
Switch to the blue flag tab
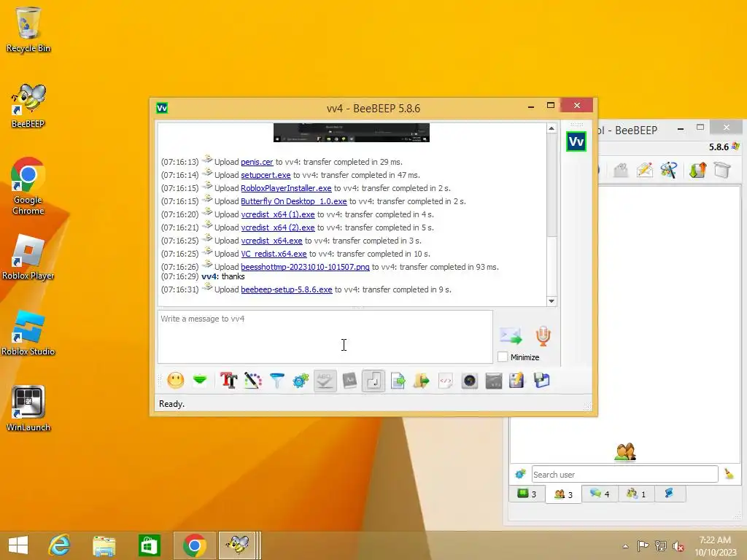[670, 494]
